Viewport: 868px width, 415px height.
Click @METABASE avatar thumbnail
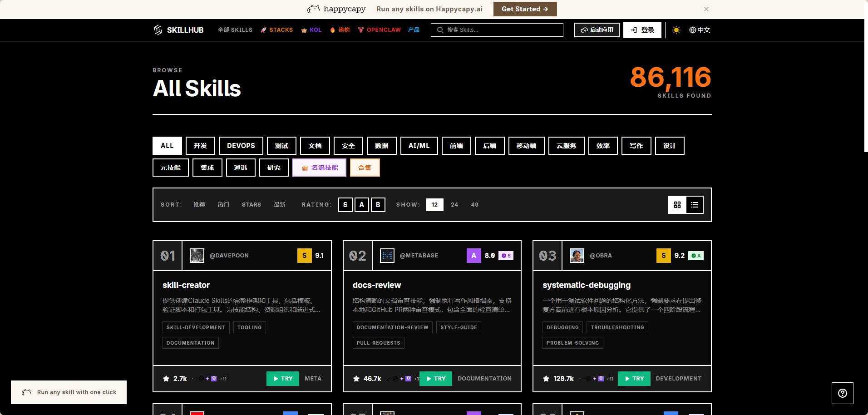[x=387, y=256]
